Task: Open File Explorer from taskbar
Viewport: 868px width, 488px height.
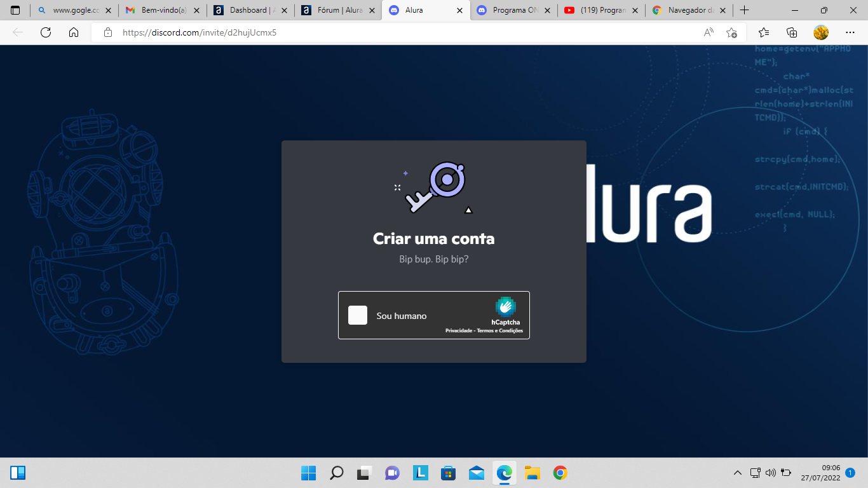Action: 532,473
